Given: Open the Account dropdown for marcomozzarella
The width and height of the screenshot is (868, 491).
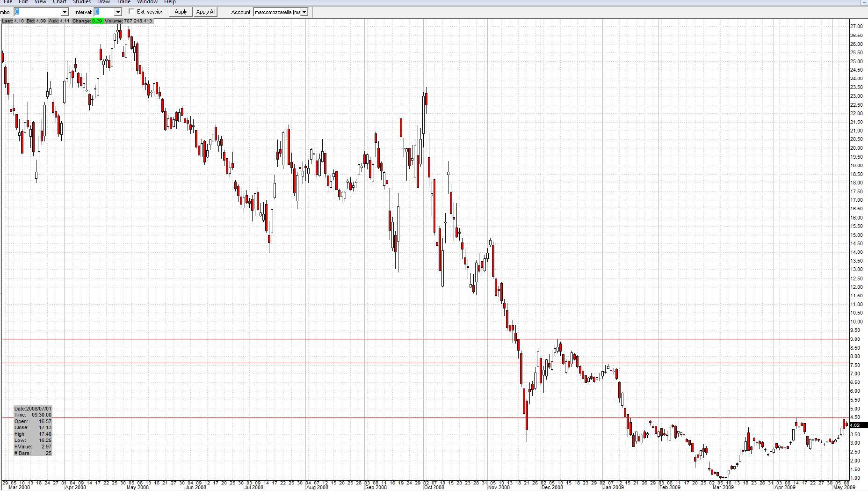Looking at the screenshot, I should point(304,12).
